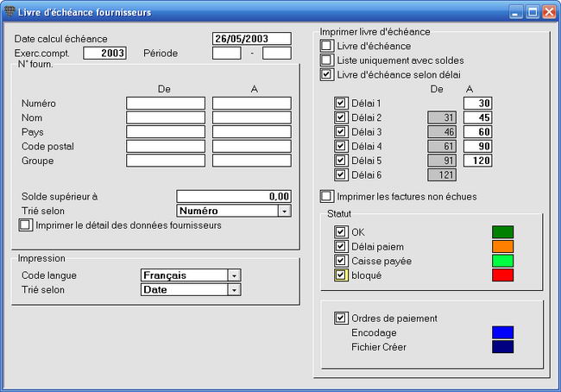Click the Délai 3 A field showing 60

[477, 132]
